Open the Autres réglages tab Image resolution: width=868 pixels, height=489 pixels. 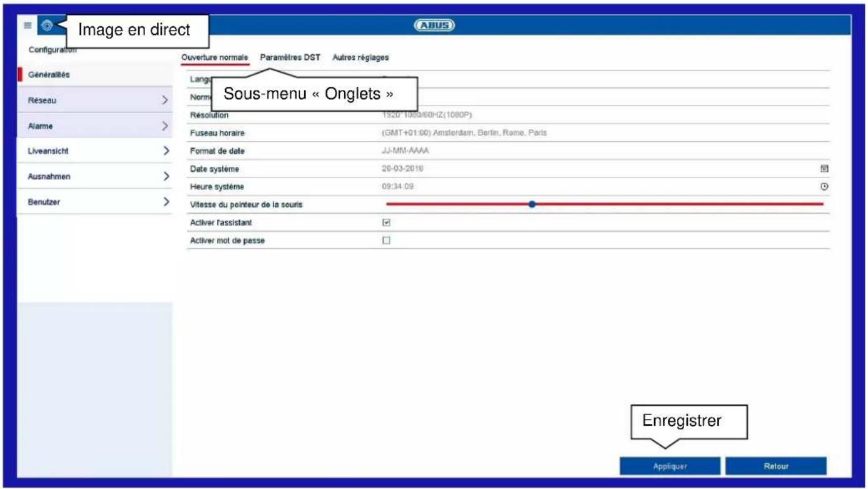(x=360, y=58)
